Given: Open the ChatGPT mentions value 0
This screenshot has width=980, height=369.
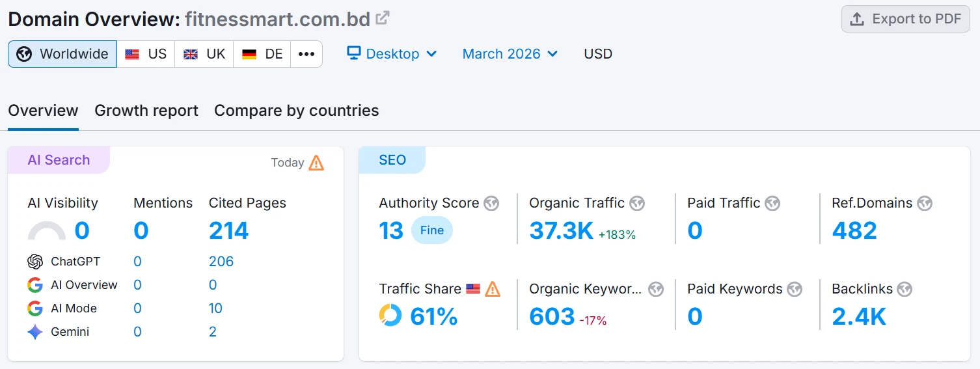Looking at the screenshot, I should pos(137,262).
